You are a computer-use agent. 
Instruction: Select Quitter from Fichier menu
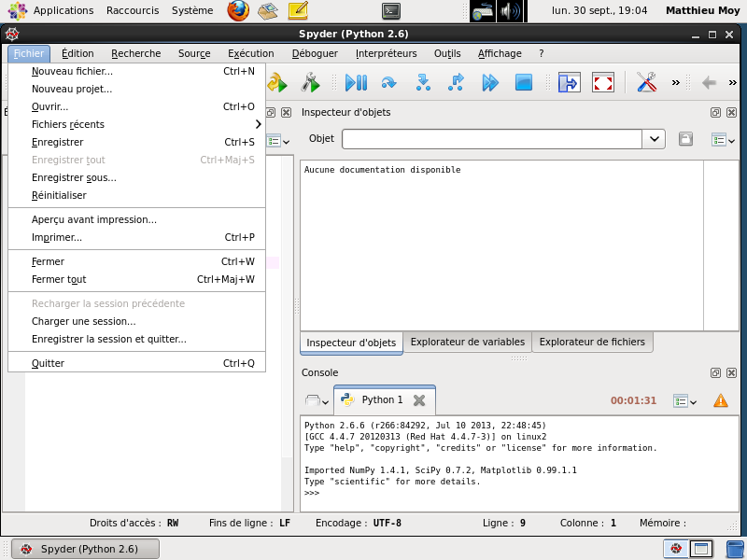pyautogui.click(x=136, y=363)
